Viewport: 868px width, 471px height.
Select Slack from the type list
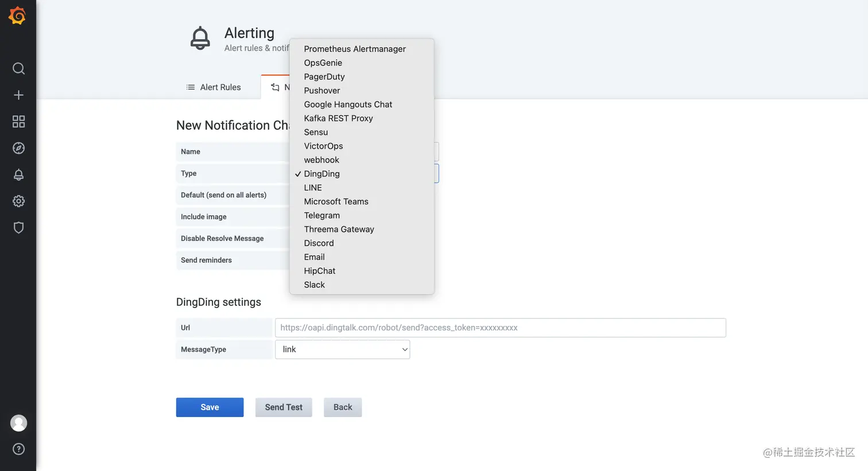(315, 285)
